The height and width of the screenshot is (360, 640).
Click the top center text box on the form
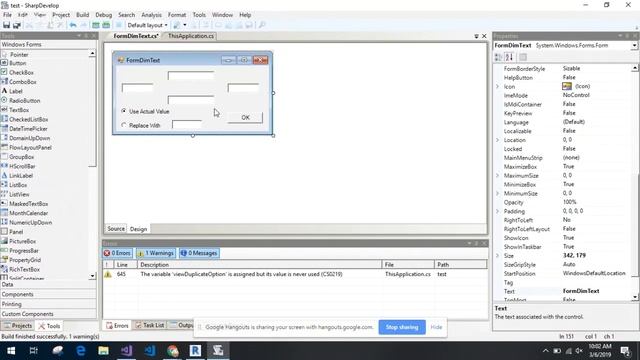coord(191,76)
